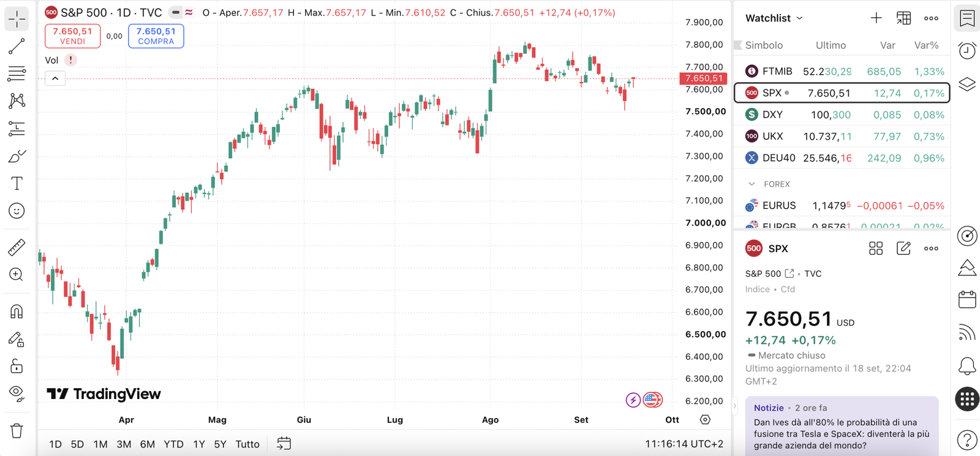Collapse the FOREX section

[x=752, y=184]
